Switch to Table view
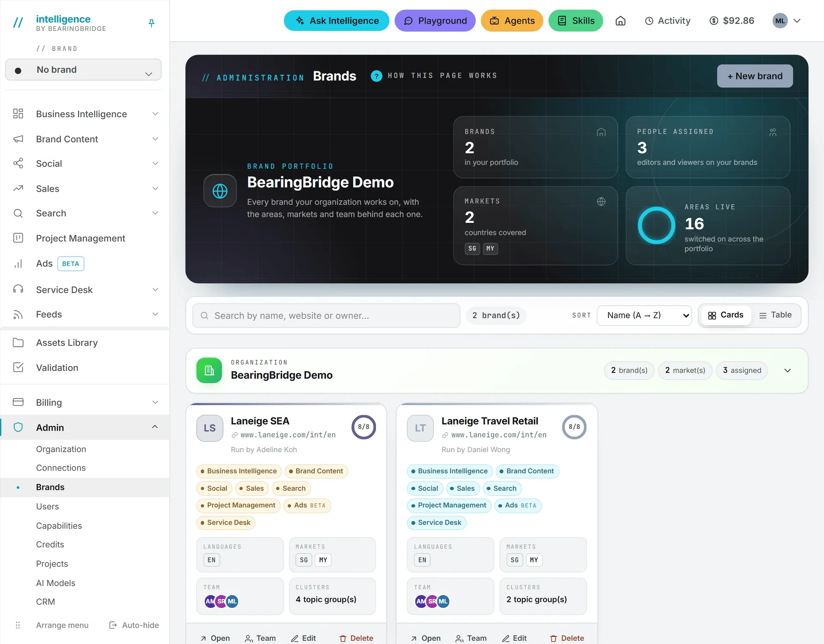 tap(776, 315)
